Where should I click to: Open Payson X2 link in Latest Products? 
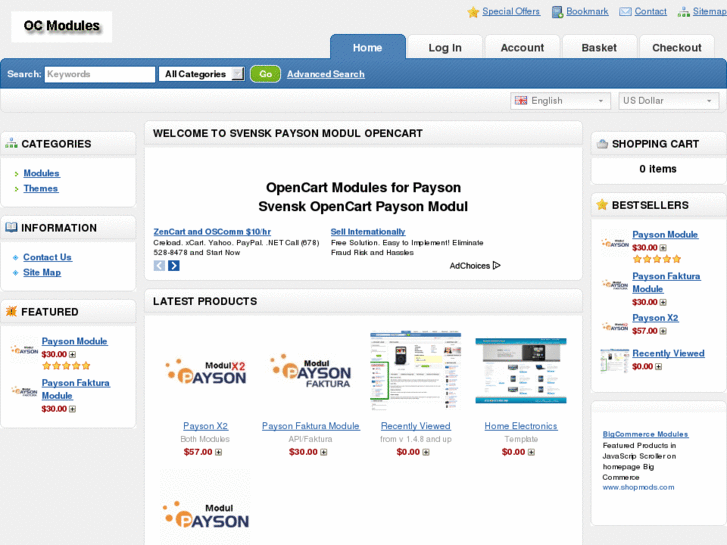tap(205, 426)
